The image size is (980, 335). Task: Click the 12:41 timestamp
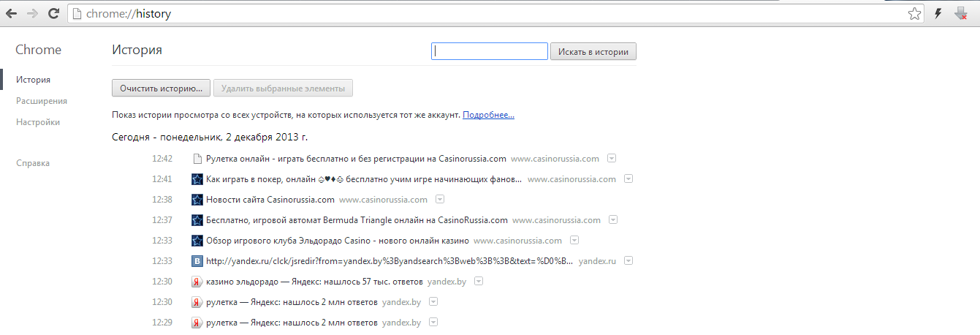pyautogui.click(x=162, y=179)
